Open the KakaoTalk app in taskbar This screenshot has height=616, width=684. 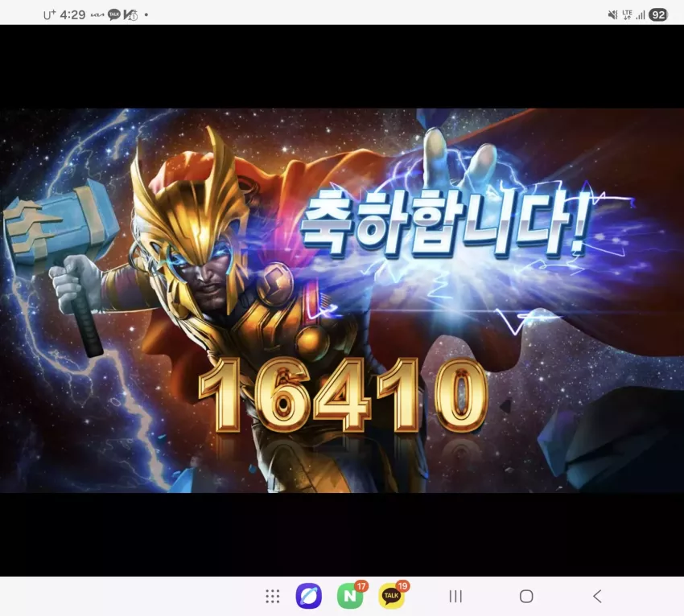[391, 596]
